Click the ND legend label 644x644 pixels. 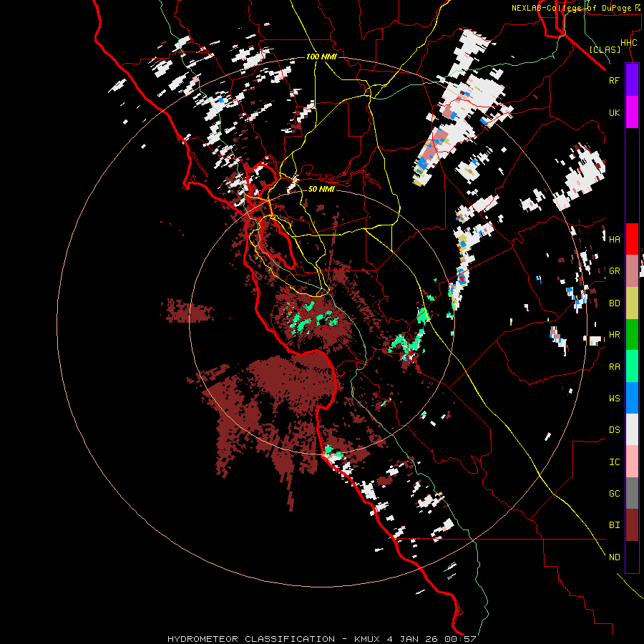point(614,557)
